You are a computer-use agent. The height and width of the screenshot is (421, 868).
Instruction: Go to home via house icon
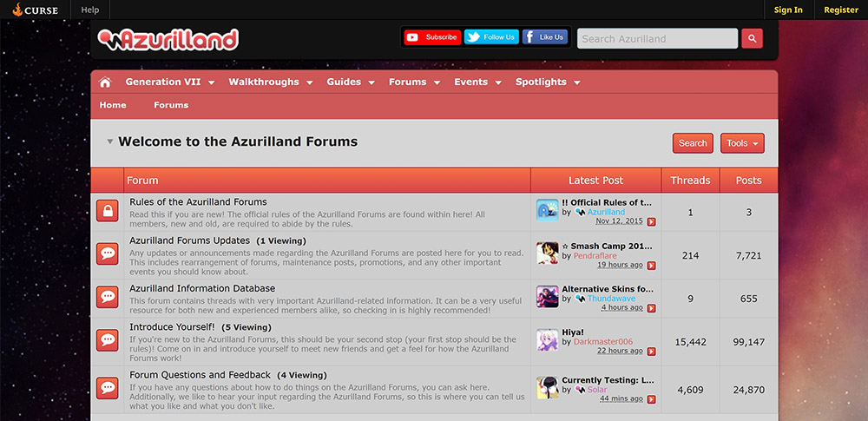(105, 82)
